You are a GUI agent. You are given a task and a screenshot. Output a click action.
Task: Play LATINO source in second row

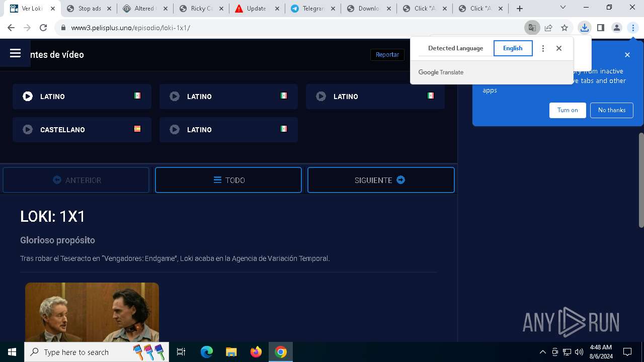tap(228, 130)
